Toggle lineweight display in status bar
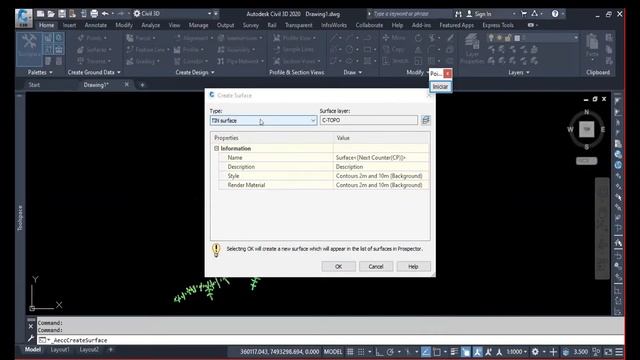This screenshot has width=640, height=360. tap(454, 352)
